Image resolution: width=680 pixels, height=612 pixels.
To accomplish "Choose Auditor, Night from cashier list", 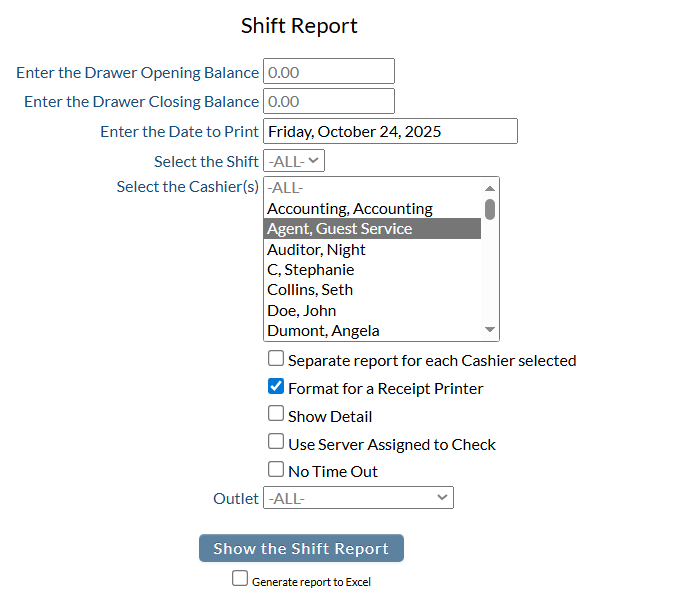I will (x=316, y=249).
